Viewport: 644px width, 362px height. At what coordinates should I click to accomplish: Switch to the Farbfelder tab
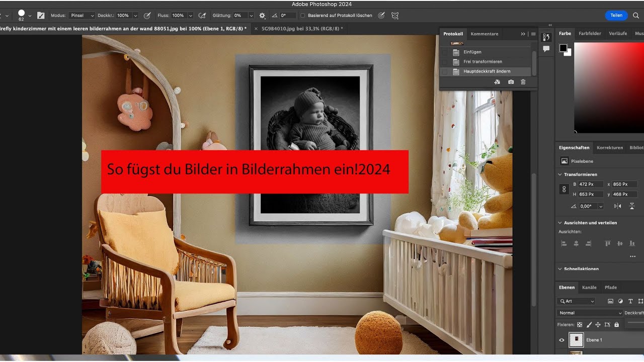point(590,34)
